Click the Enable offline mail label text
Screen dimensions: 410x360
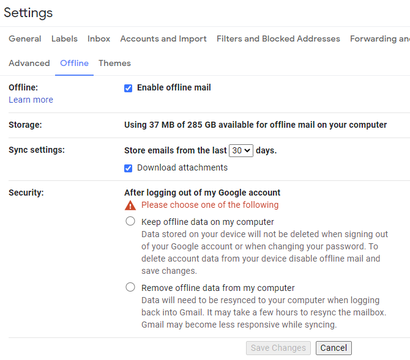pyautogui.click(x=174, y=88)
